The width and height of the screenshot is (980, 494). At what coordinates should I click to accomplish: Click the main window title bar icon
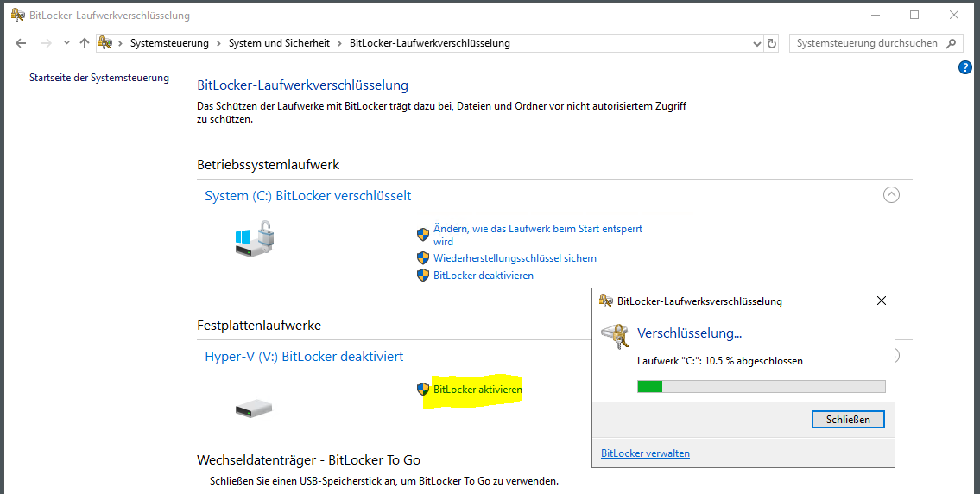coord(18,15)
